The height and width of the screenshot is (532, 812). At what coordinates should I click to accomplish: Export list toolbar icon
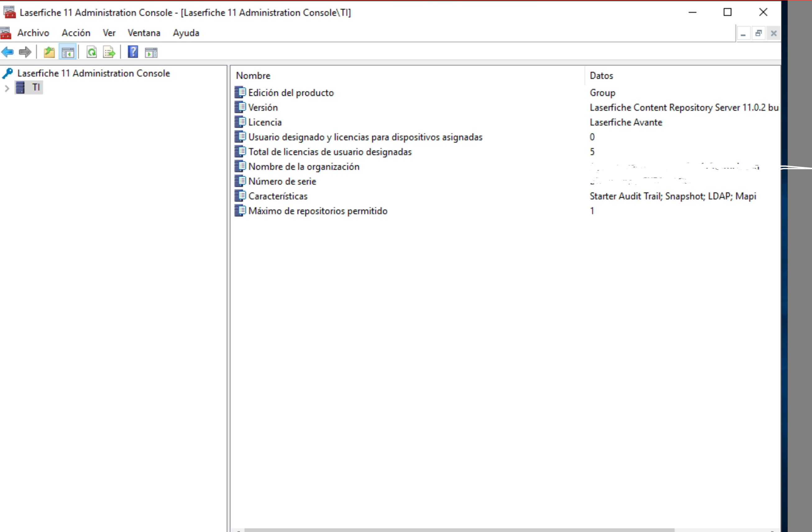tap(109, 52)
